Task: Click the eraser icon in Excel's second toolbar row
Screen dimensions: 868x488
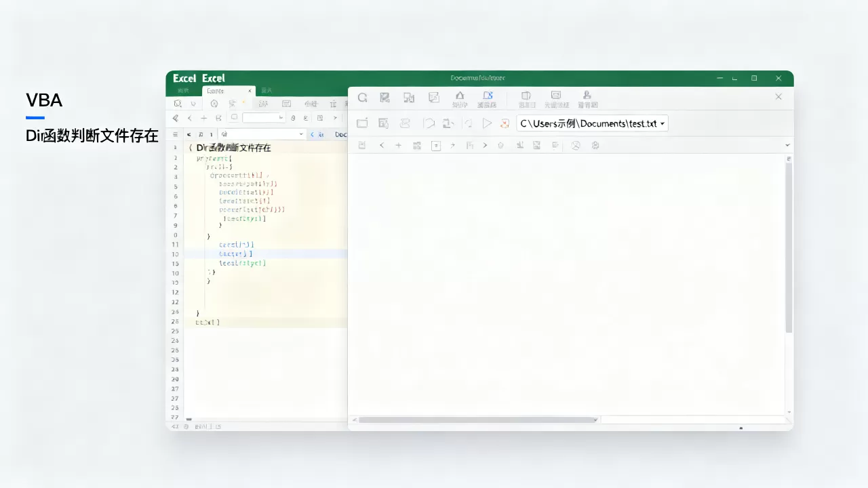Action: pyautogui.click(x=176, y=118)
